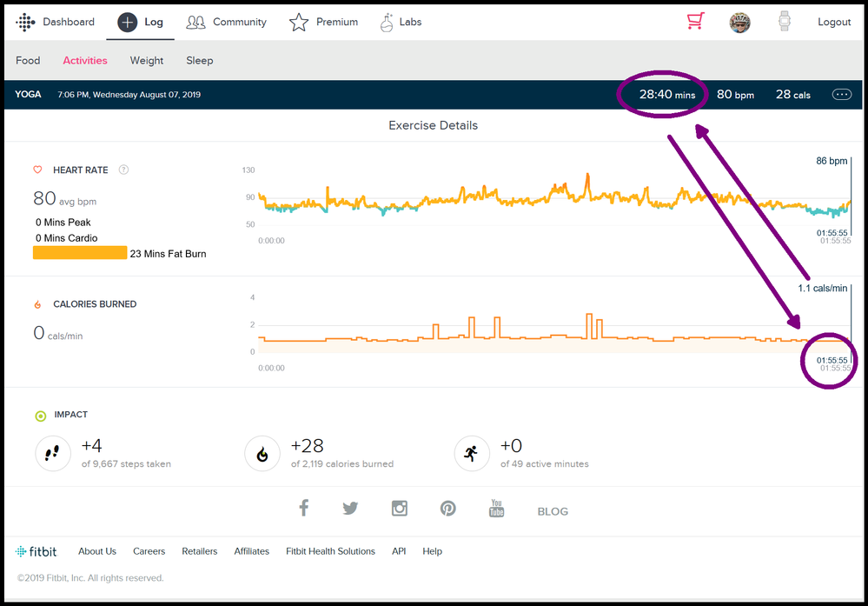This screenshot has height=606, width=868.
Task: Open the three-dot exercise options menu
Action: (841, 95)
